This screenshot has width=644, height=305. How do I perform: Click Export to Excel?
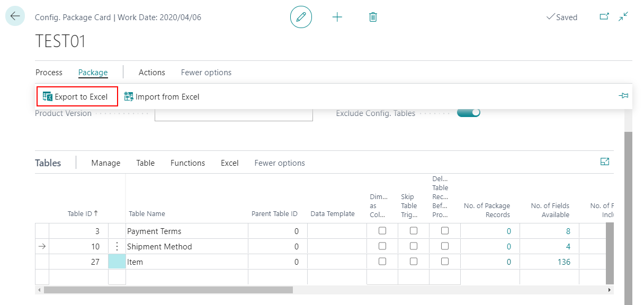click(x=77, y=96)
